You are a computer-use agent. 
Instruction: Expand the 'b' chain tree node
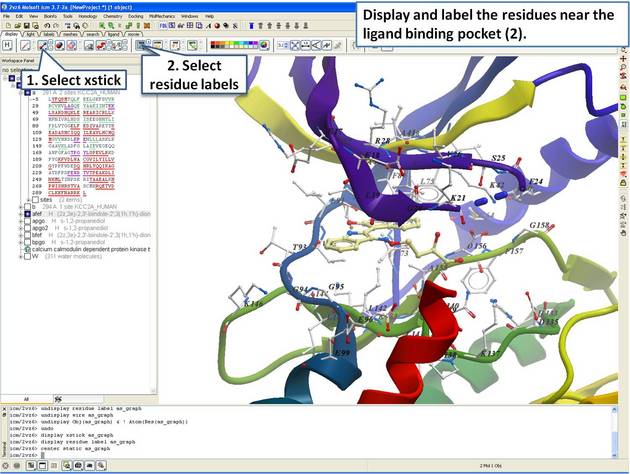pos(22,207)
